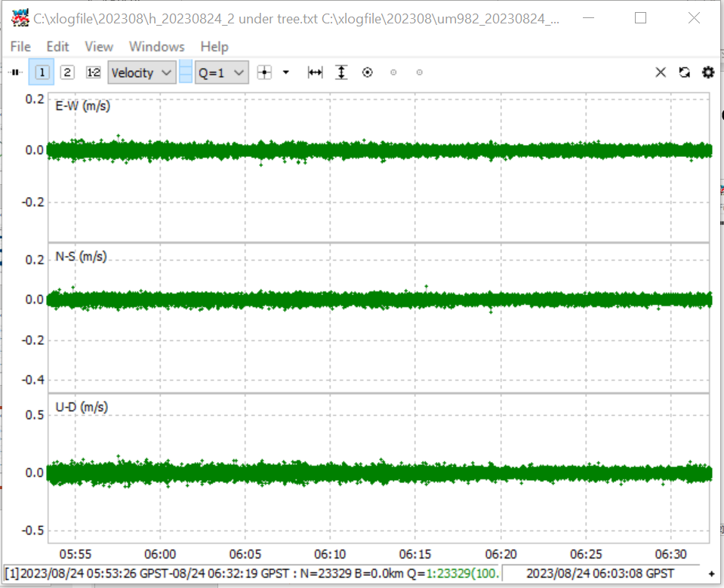Maximize the RTKPLOT window
The image size is (724, 588).
tap(640, 18)
